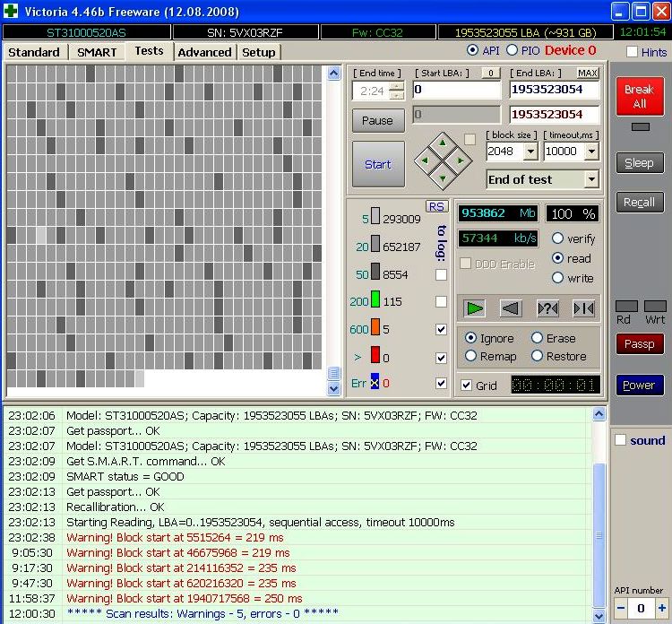672x624 pixels.
Task: Click the up arrow in the diamond navigator
Action: [x=443, y=143]
